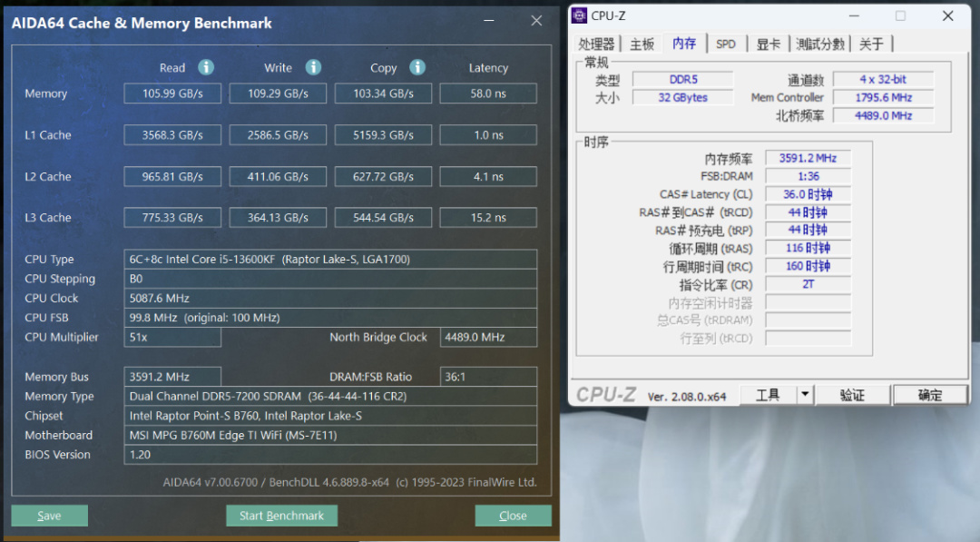This screenshot has width=980, height=542.
Task: Click the CPU Multiplier value 51x
Action: pyautogui.click(x=172, y=337)
